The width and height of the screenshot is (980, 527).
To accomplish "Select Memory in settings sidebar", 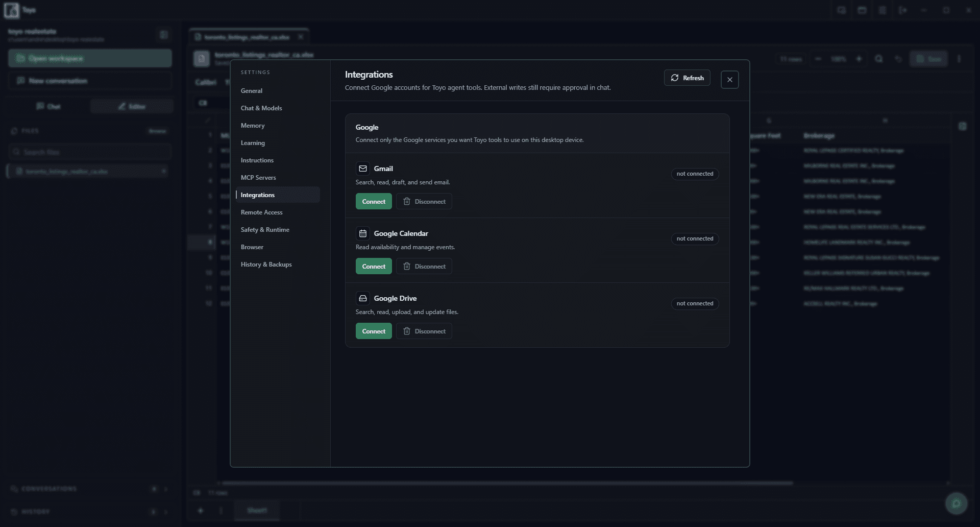I will point(278,126).
